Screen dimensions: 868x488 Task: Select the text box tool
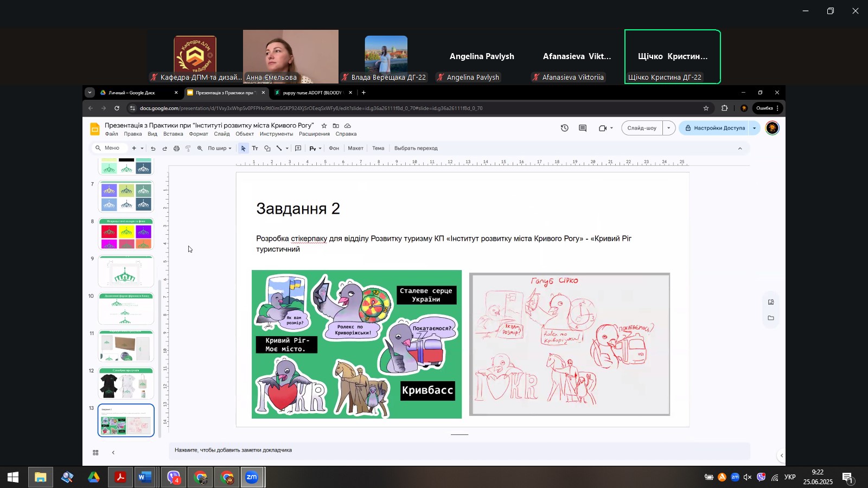(255, 149)
